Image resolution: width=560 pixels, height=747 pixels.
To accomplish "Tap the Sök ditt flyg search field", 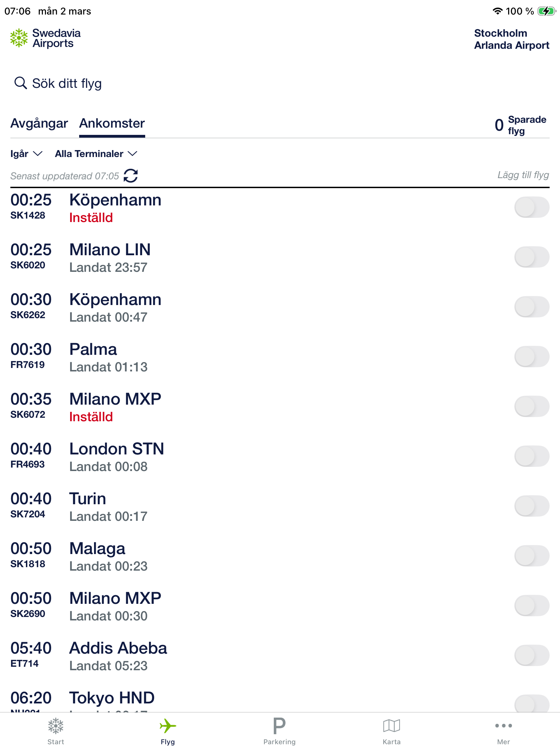I will pos(67,83).
